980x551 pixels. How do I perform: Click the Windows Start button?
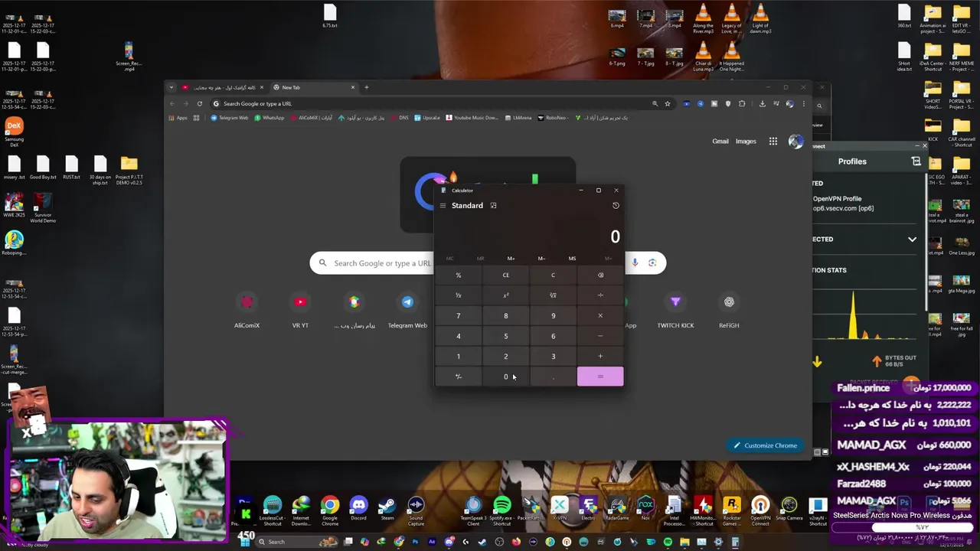point(246,542)
